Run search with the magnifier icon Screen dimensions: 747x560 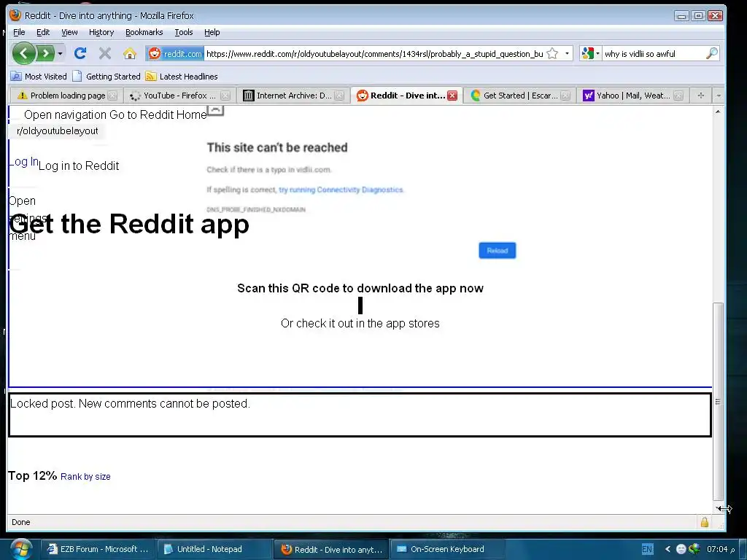(712, 53)
